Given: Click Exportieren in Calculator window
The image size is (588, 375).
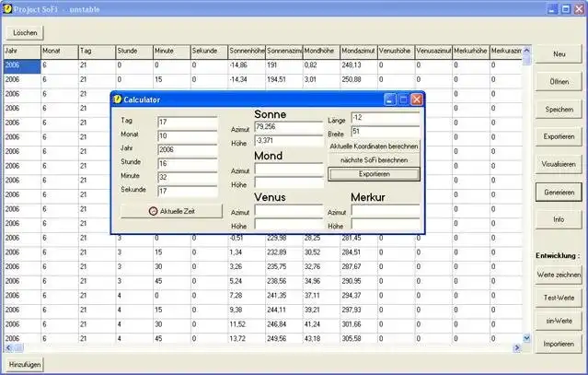Looking at the screenshot, I should pyautogui.click(x=374, y=174).
